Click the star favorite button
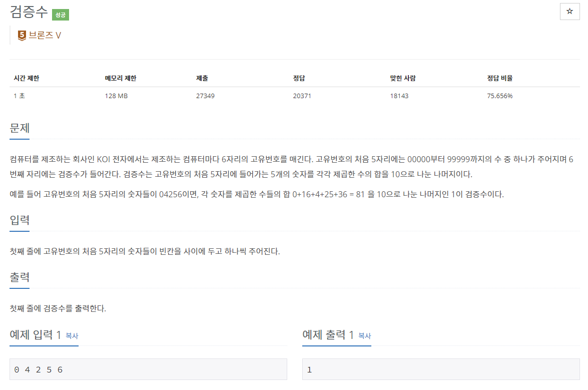 pos(569,11)
